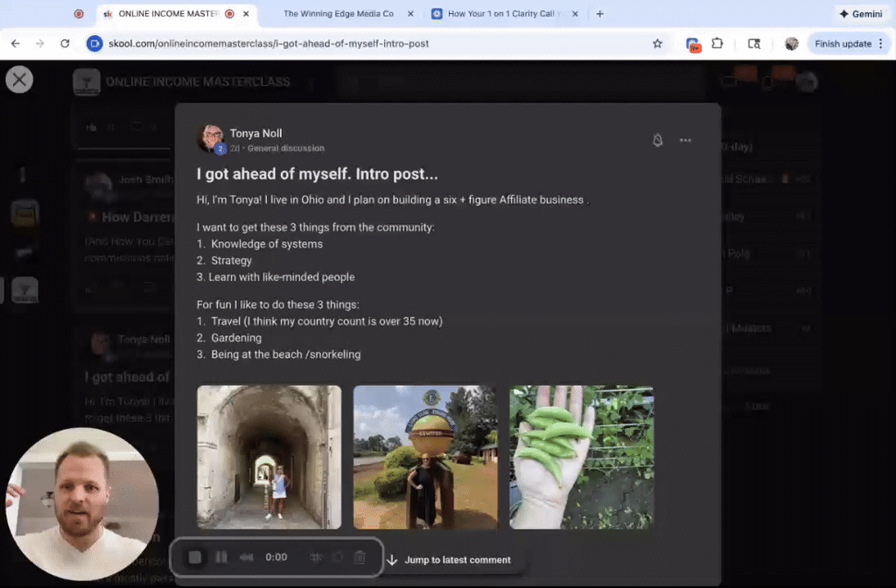The height and width of the screenshot is (588, 896).
Task: Restart the recording
Action: 338,557
